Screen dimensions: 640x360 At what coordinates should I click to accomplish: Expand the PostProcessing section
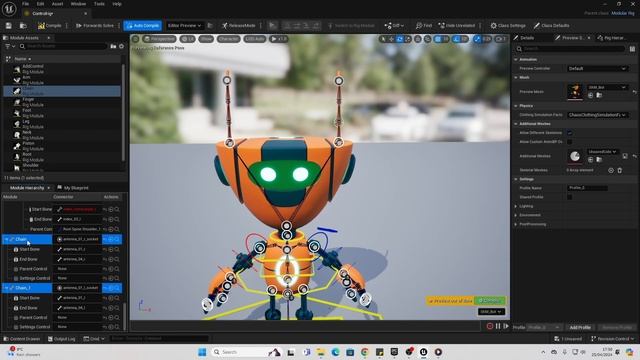point(516,224)
